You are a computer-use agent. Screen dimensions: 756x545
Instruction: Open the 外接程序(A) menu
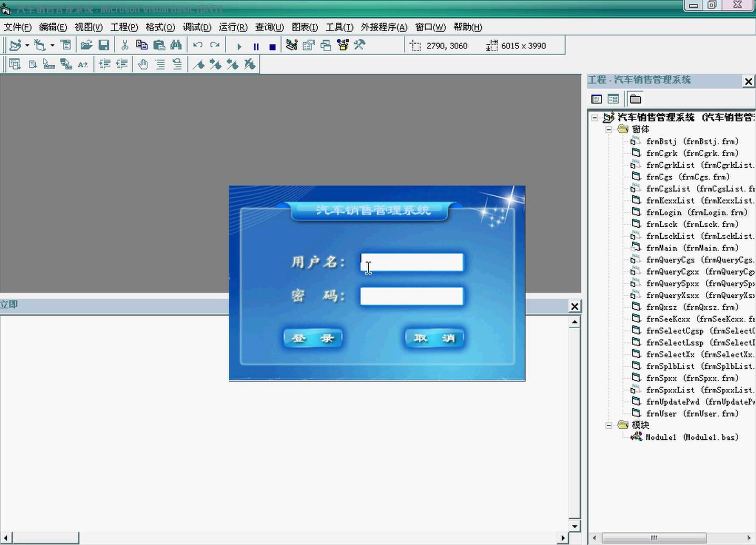coord(384,27)
